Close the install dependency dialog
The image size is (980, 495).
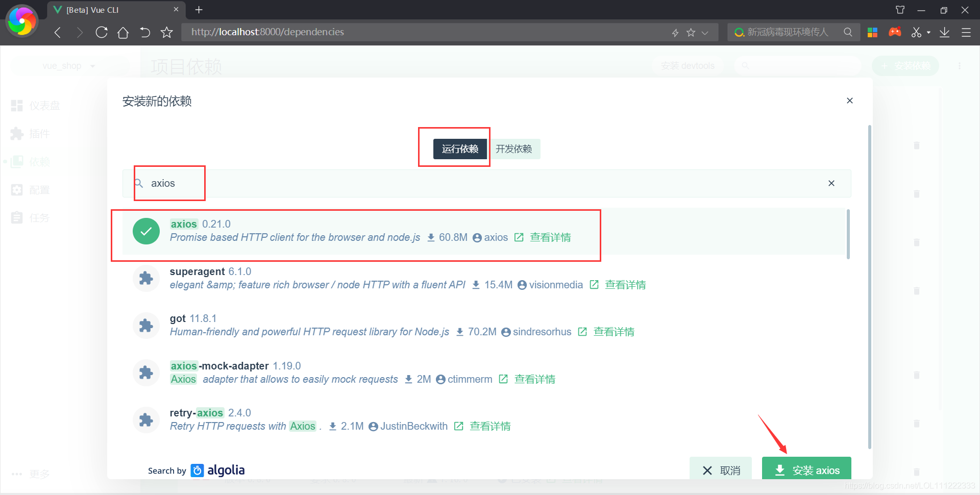tap(850, 101)
